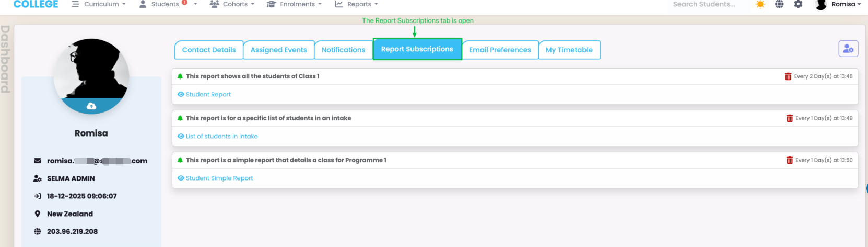Delete the Programme 1 simple report subscription
This screenshot has height=247, width=868.
[x=789, y=160]
